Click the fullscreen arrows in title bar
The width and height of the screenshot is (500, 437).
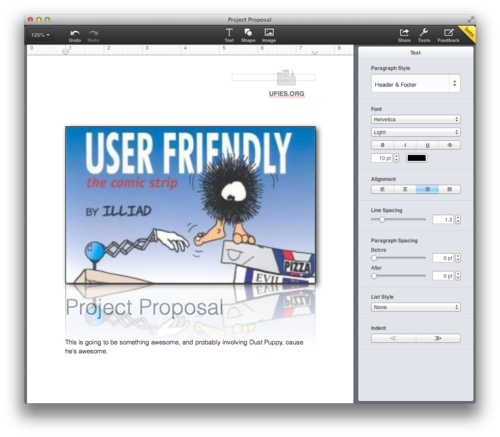pos(470,20)
